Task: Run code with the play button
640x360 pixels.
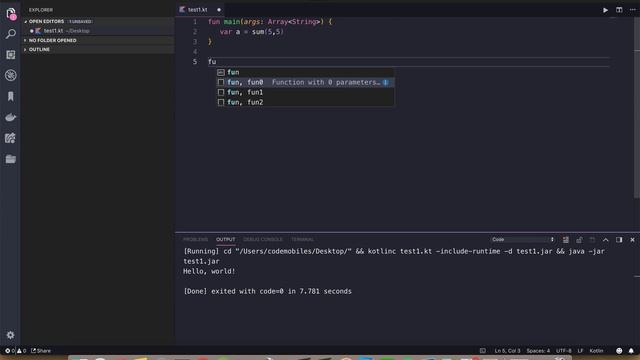Action: click(605, 10)
